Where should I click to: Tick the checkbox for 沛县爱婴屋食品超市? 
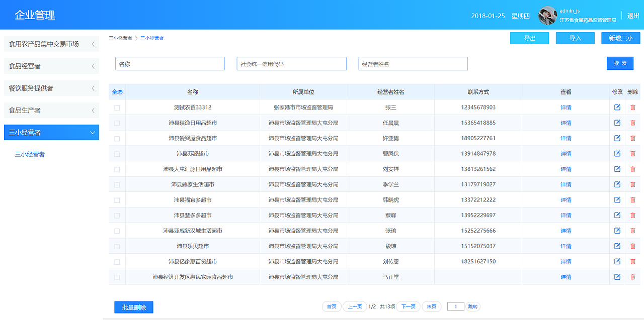tap(117, 138)
